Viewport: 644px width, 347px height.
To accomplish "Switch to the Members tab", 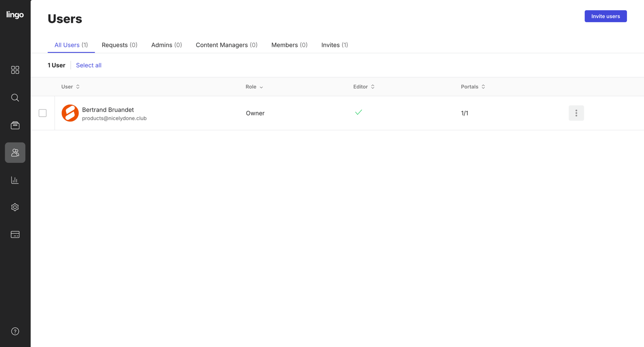I will pos(289,45).
